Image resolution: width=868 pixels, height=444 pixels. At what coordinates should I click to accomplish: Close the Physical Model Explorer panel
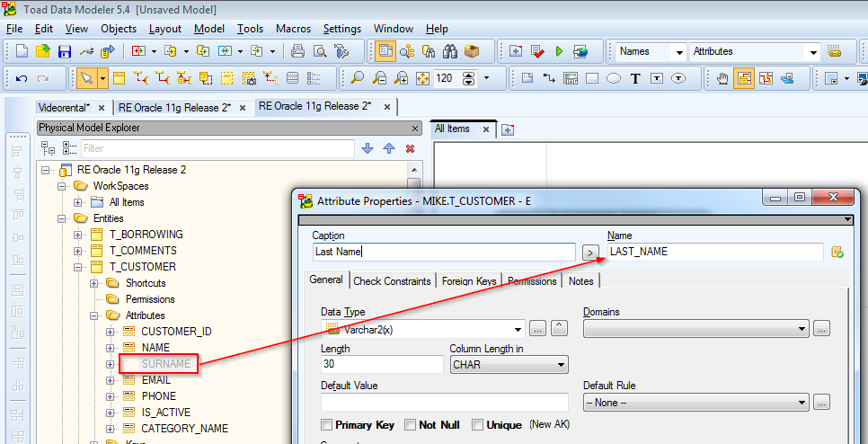(415, 129)
